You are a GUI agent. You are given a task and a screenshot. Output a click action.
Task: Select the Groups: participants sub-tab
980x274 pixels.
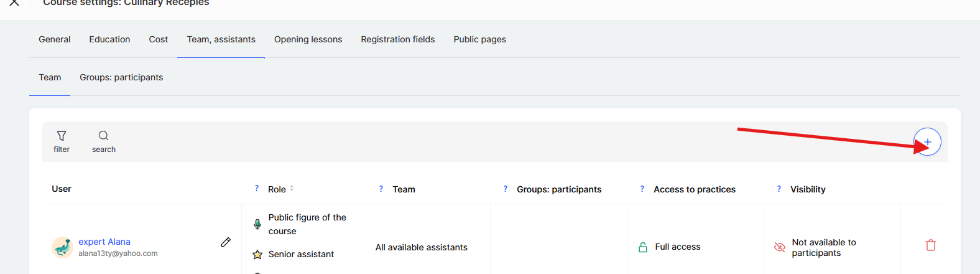pos(121,77)
